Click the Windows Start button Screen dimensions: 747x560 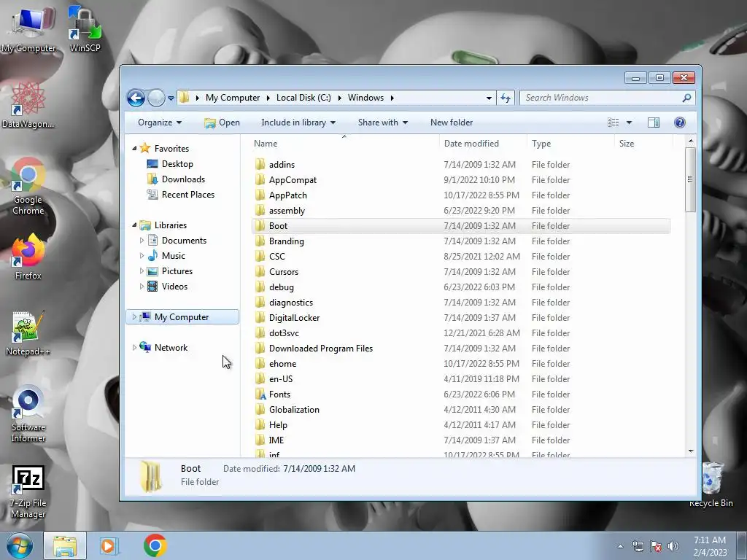19,545
